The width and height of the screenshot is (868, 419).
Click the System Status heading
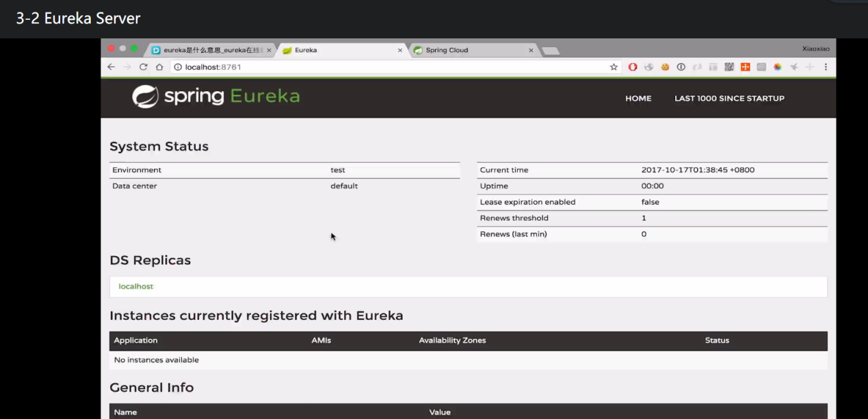(159, 147)
